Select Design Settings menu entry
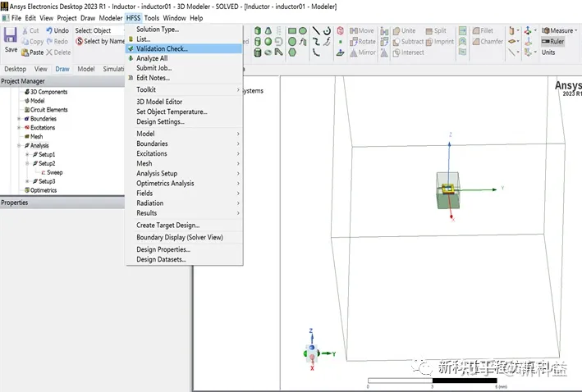The width and height of the screenshot is (582, 392). 184,121
